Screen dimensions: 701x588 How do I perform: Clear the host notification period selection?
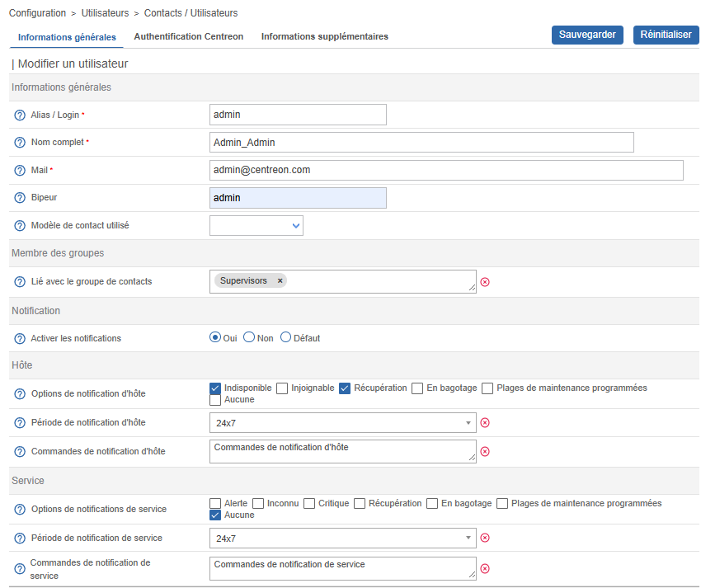(485, 423)
